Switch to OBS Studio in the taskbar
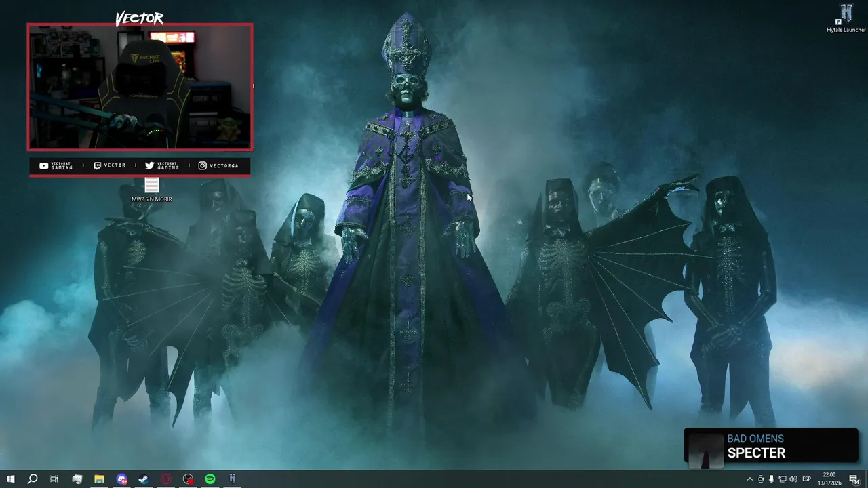 tap(188, 479)
